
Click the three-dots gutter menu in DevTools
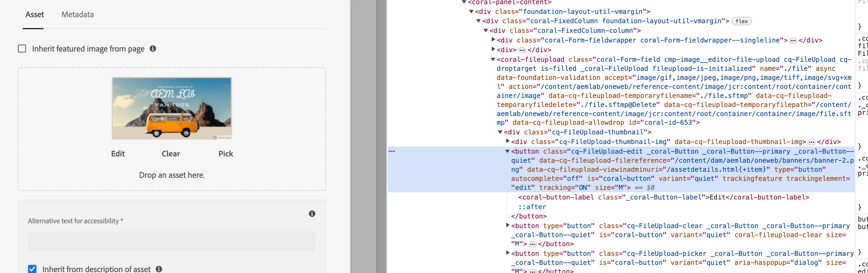[392, 151]
